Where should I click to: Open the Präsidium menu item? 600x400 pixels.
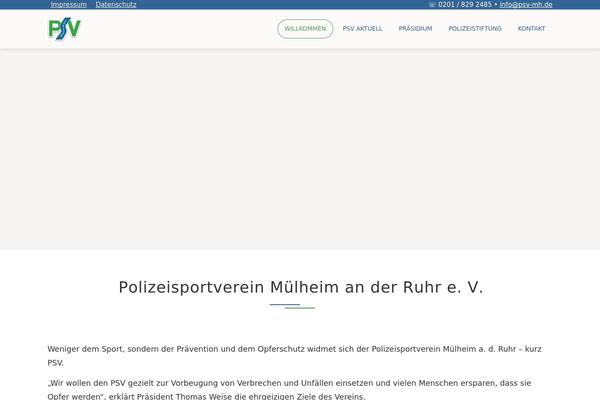[415, 29]
